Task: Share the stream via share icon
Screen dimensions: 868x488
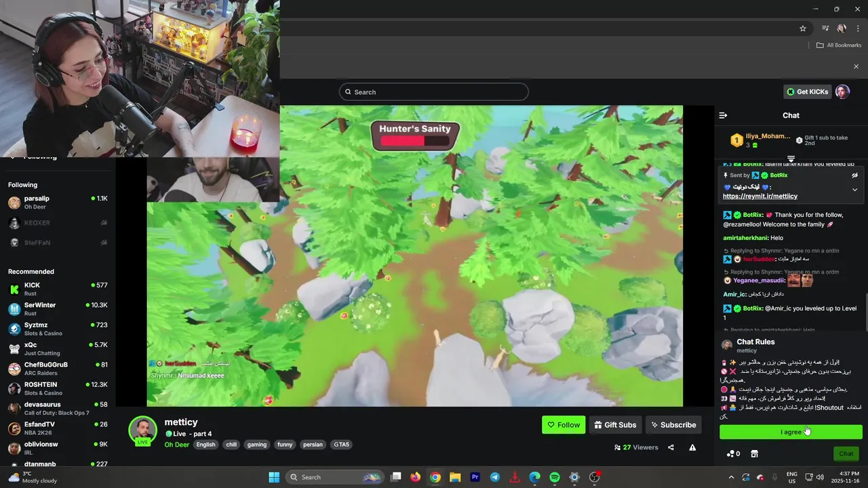Action: click(671, 447)
